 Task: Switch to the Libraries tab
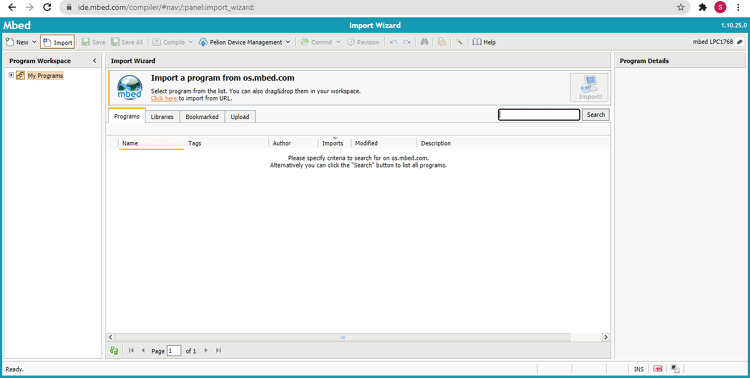(x=162, y=117)
